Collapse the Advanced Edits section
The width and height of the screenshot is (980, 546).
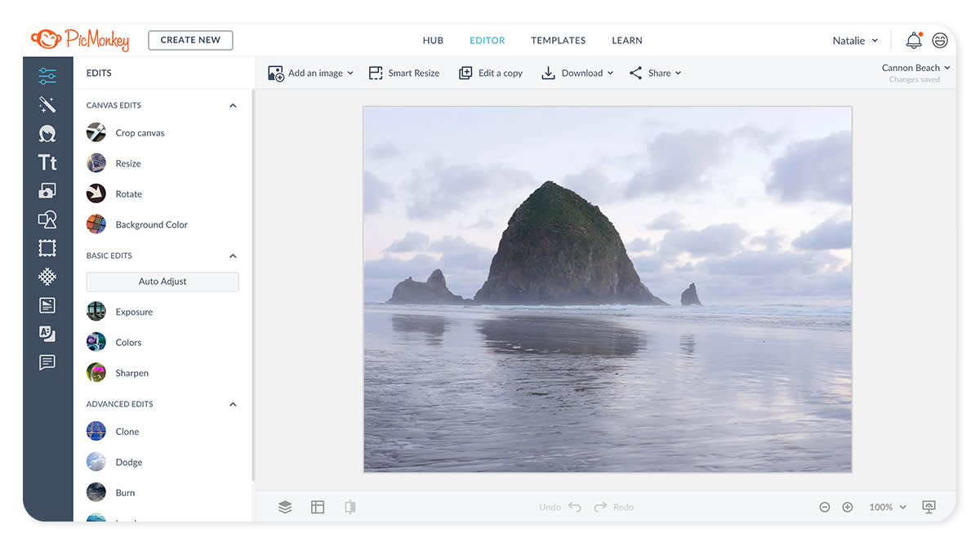coord(233,404)
